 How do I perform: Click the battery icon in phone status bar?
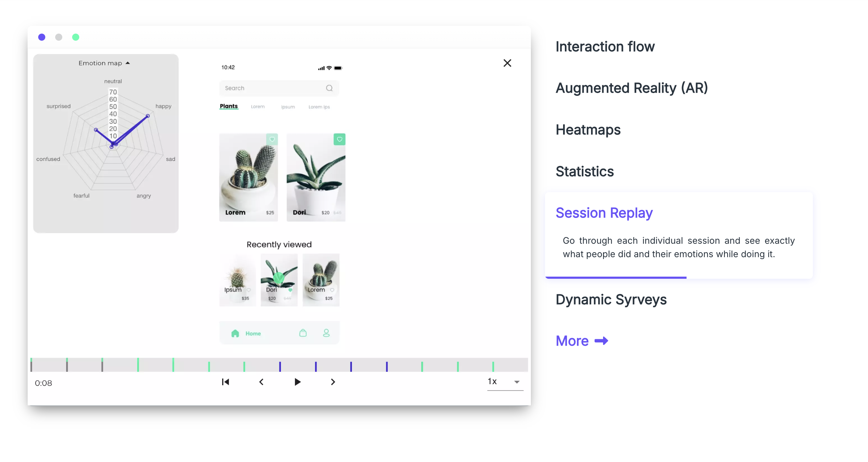pos(338,68)
